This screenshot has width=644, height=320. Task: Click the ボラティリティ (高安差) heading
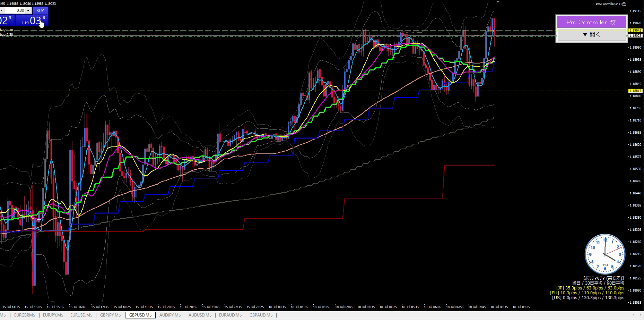pyautogui.click(x=603, y=278)
